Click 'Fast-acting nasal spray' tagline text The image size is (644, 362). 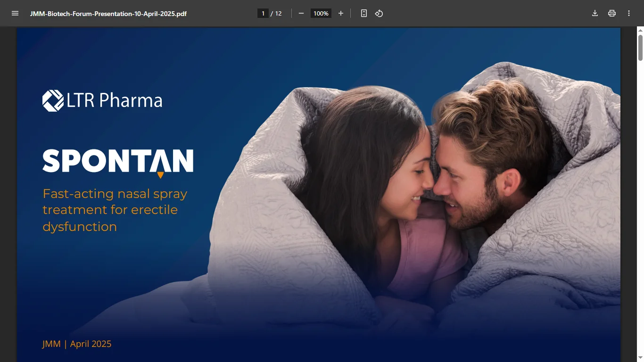tap(115, 194)
